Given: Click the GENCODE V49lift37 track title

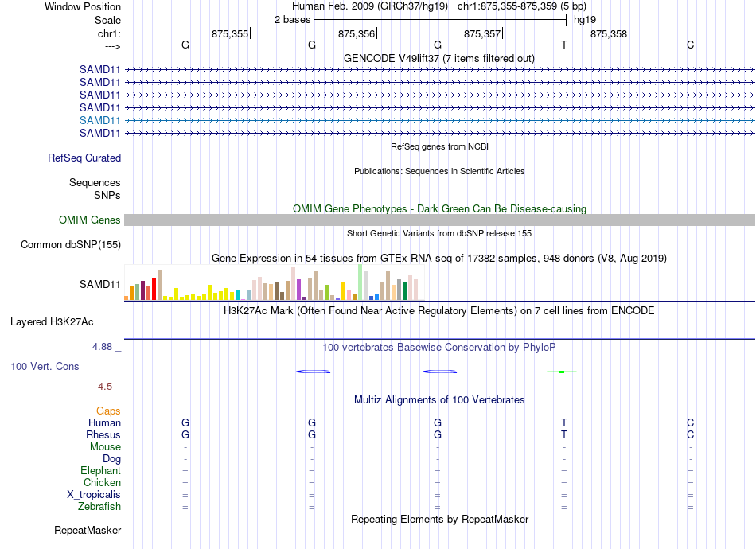Looking at the screenshot, I should click(438, 59).
